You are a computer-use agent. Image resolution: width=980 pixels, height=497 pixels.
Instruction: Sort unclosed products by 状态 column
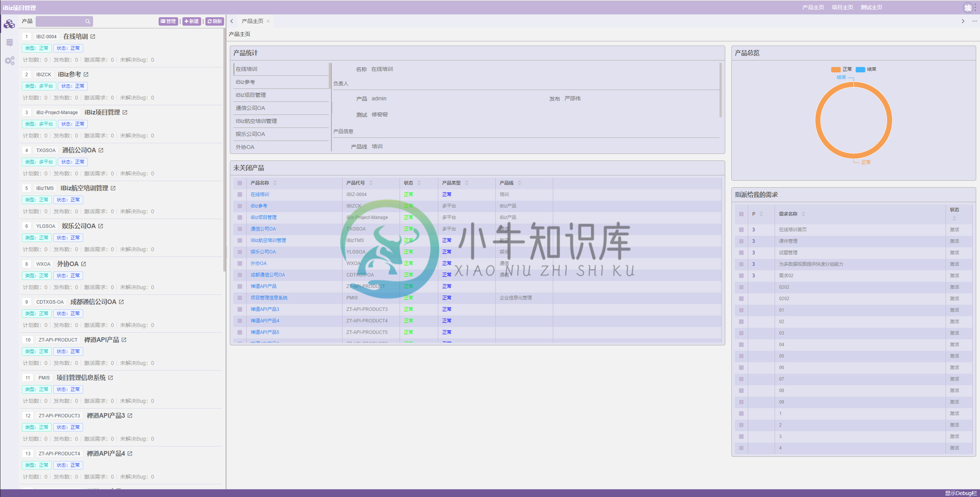(419, 183)
